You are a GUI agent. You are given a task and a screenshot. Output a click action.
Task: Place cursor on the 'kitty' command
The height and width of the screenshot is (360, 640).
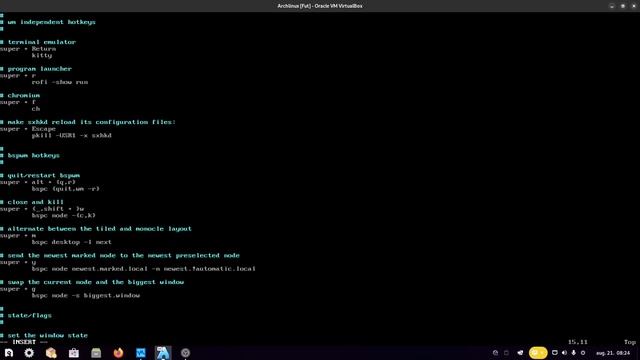point(42,56)
